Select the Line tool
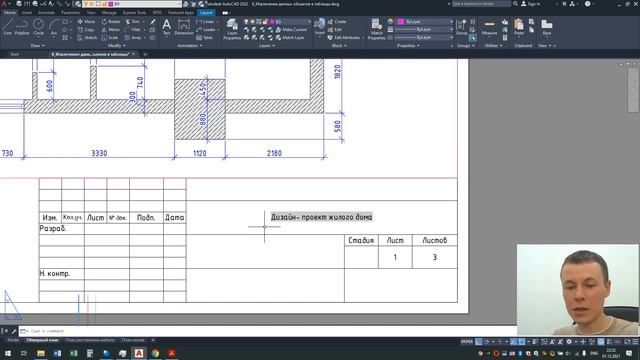Screen dimensions: 640x360 click(7, 27)
